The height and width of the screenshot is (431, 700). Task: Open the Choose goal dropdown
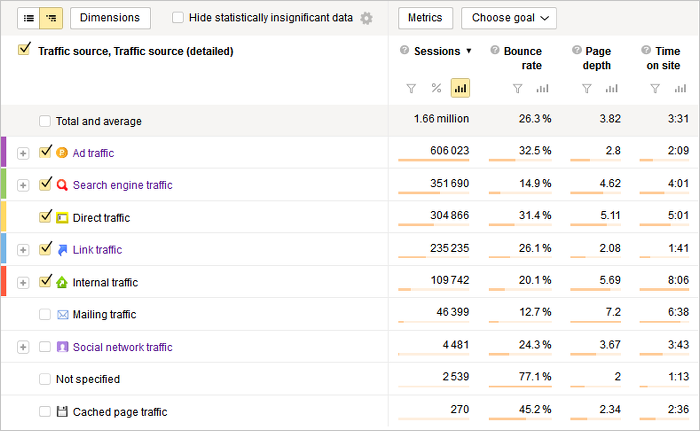(508, 18)
